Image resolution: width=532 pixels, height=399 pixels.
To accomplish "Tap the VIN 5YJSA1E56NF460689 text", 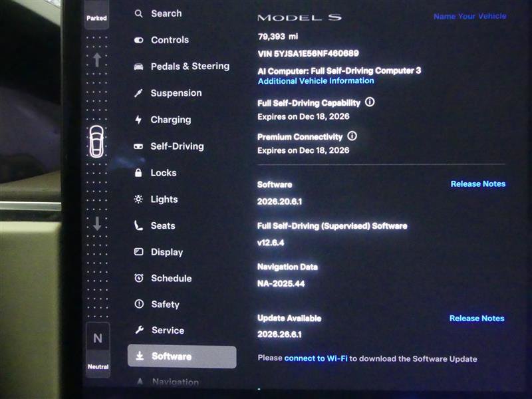I will pos(308,53).
